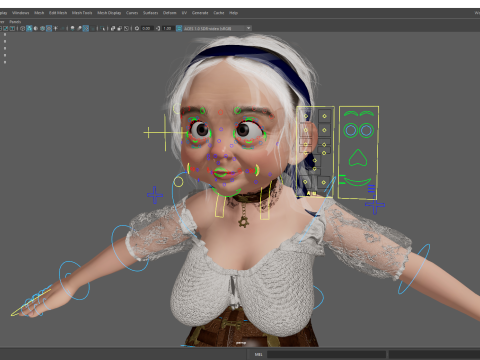The width and height of the screenshot is (480, 360).
Task: Toggle the View Transform icon
Action: pyautogui.click(x=179, y=28)
